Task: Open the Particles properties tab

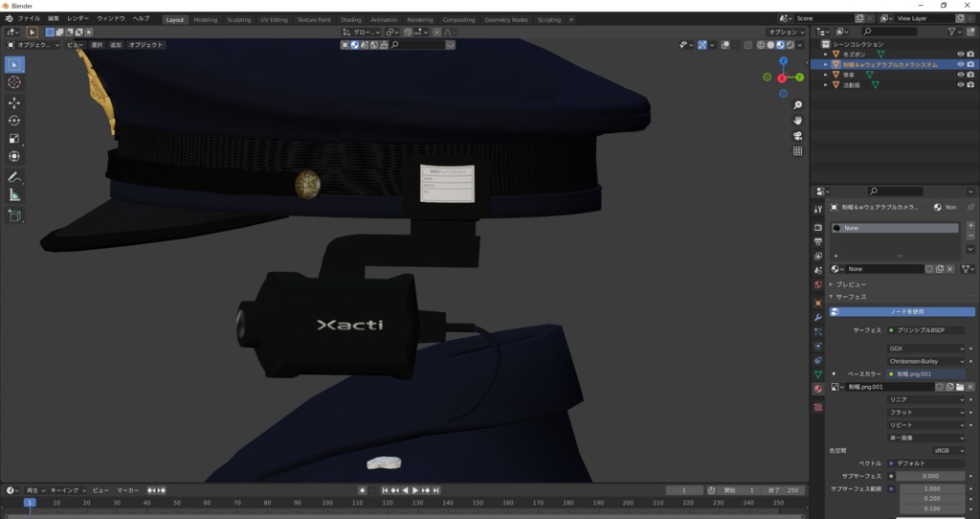Action: (x=818, y=331)
